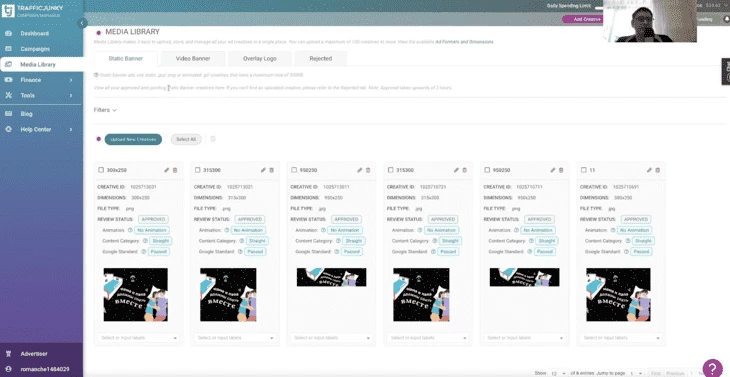The image size is (730, 377).
Task: Select the first 315300 creative checkbox
Action: (197, 170)
